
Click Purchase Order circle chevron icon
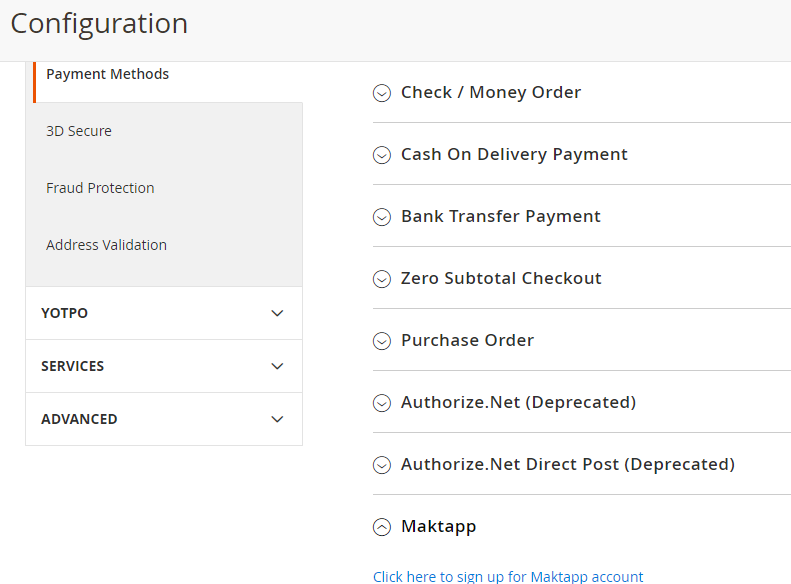click(x=382, y=341)
